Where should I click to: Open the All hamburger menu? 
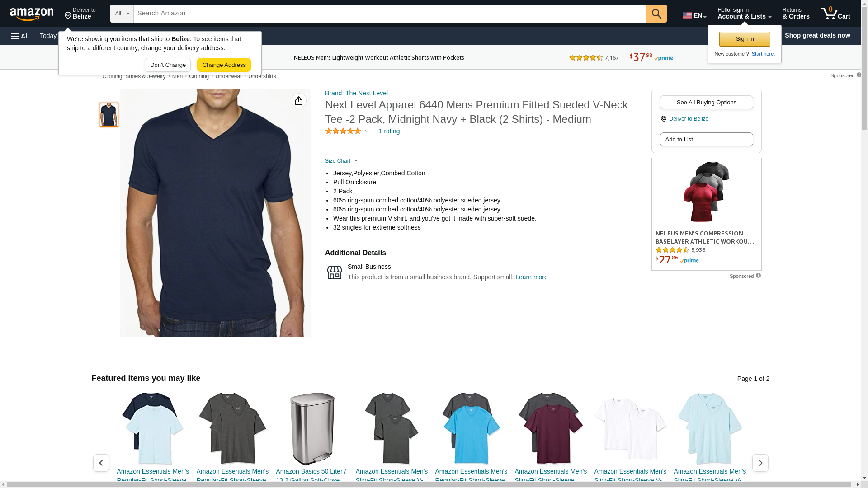(20, 36)
